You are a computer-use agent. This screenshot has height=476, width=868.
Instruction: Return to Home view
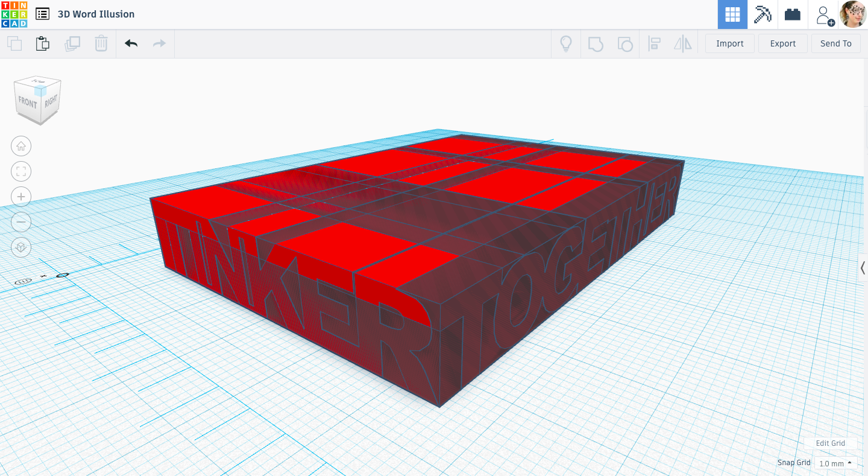21,146
